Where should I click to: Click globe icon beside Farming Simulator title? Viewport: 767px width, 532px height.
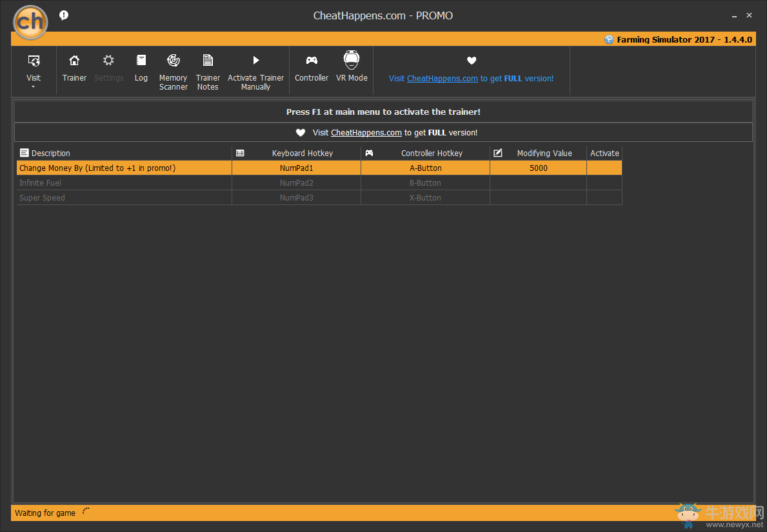tap(609, 39)
